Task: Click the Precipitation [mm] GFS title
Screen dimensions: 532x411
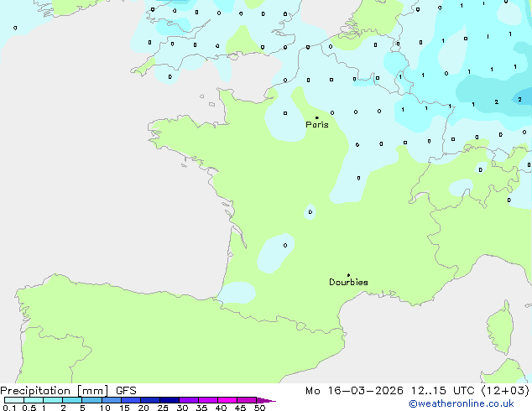Action: tap(68, 391)
